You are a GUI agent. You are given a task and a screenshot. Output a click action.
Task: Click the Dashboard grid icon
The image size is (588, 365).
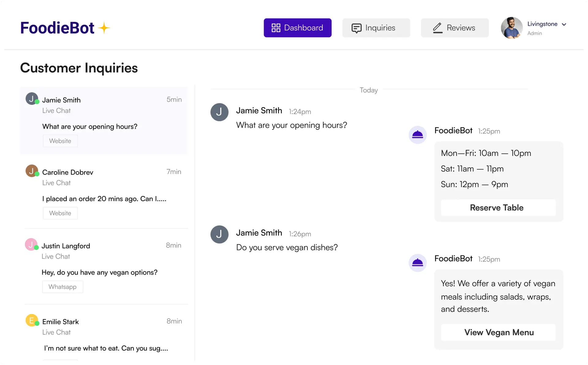click(275, 28)
